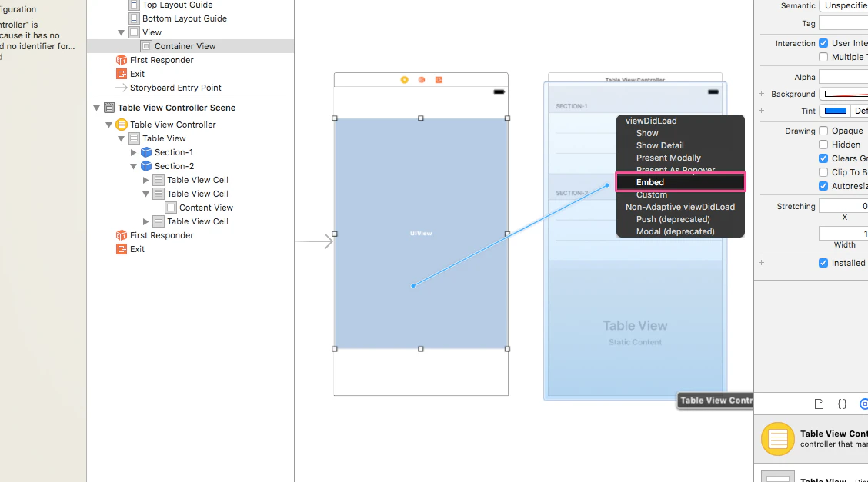The width and height of the screenshot is (868, 482).
Task: Click Table View icon in outline
Action: tap(133, 138)
